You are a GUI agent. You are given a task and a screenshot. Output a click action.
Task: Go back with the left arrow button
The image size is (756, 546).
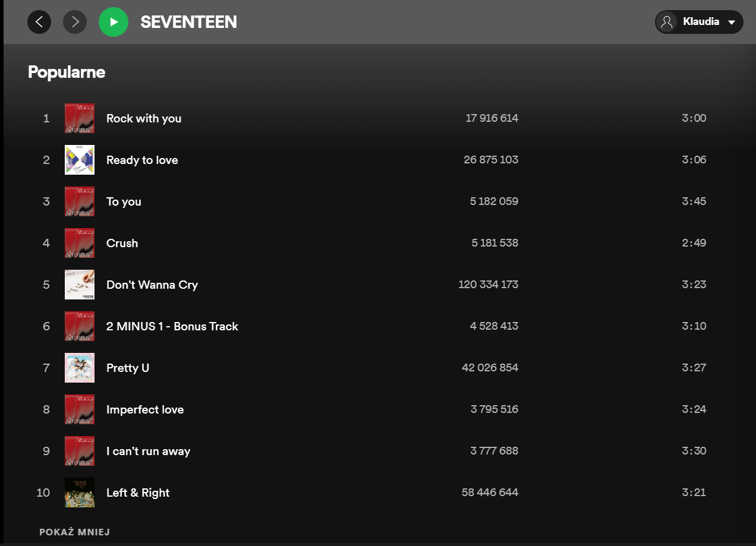[x=39, y=22]
